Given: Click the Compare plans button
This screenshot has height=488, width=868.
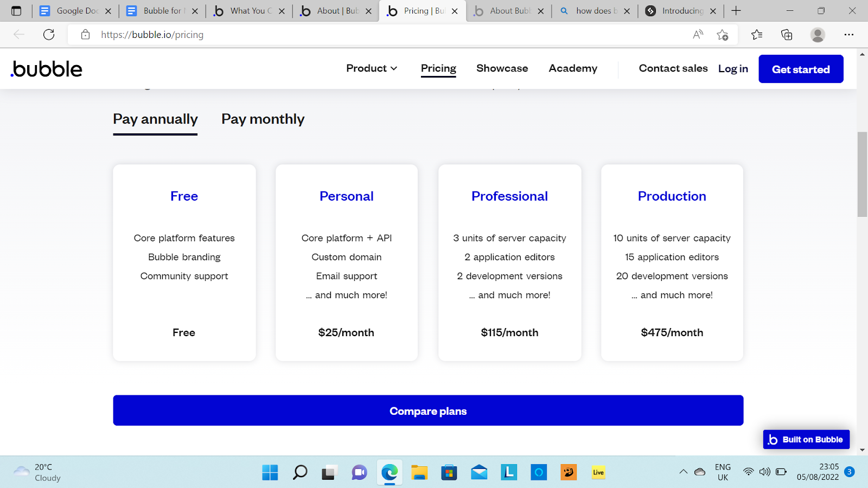Looking at the screenshot, I should [428, 410].
